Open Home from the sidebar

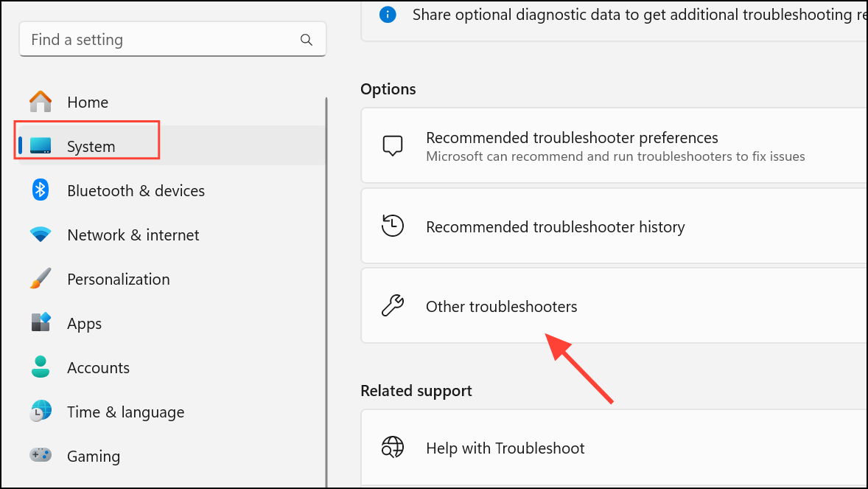point(88,102)
